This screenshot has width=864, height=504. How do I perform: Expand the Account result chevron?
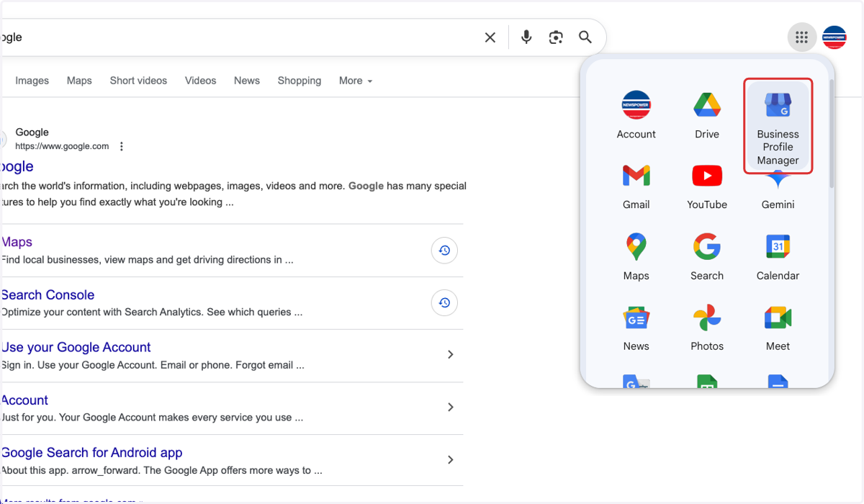[x=450, y=408]
